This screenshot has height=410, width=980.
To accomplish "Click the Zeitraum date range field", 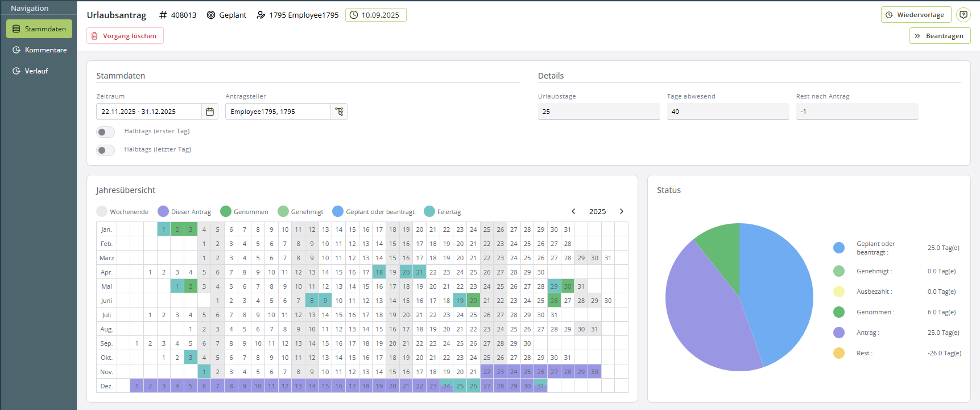I will [148, 112].
